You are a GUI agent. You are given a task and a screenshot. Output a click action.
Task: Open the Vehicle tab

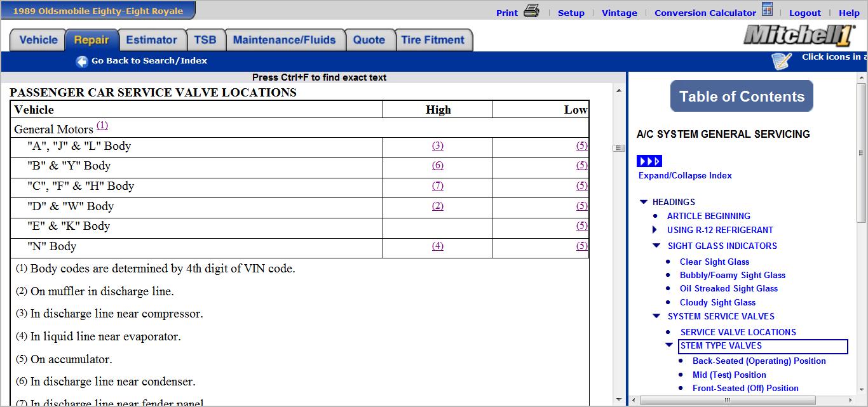38,40
